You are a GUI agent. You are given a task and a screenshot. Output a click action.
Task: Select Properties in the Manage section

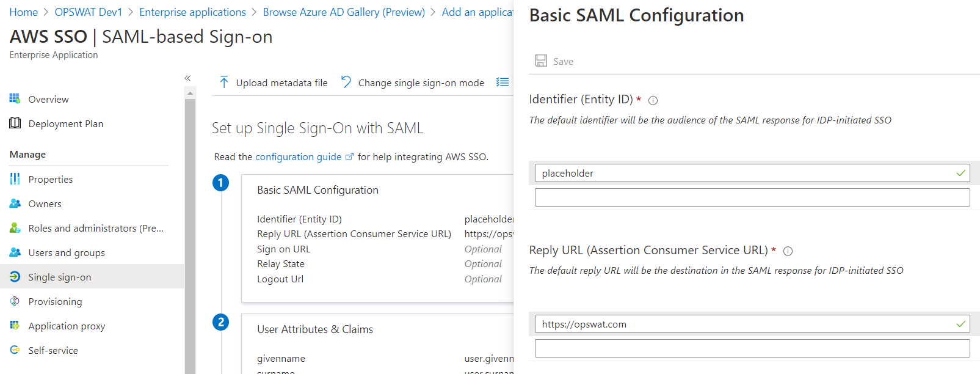[x=50, y=179]
